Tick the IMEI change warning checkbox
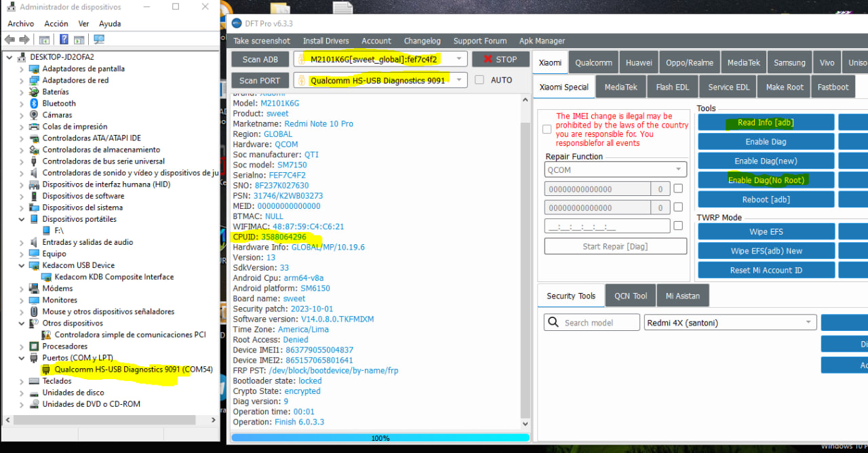 [x=547, y=130]
